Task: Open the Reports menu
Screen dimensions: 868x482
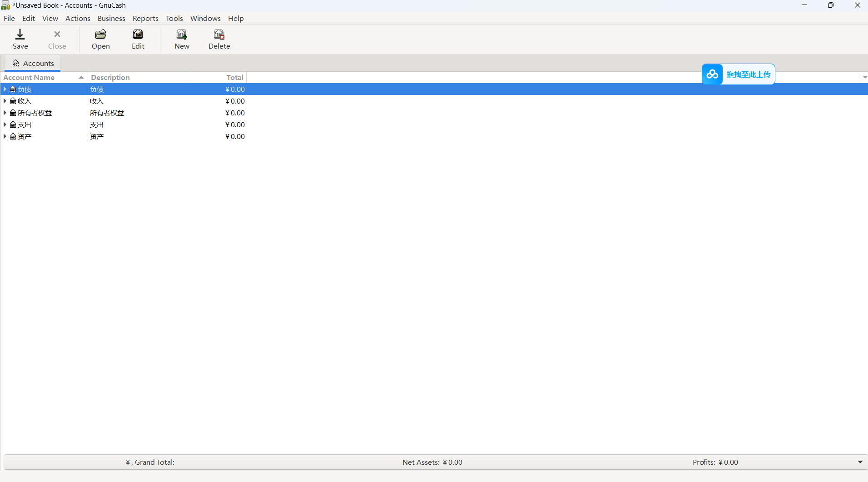Action: click(x=145, y=18)
